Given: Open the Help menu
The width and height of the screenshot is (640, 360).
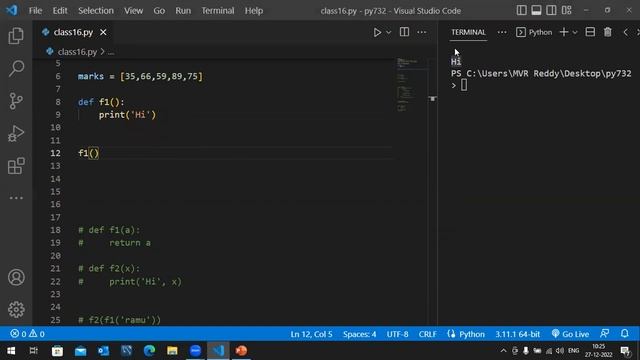Looking at the screenshot, I should point(253,11).
